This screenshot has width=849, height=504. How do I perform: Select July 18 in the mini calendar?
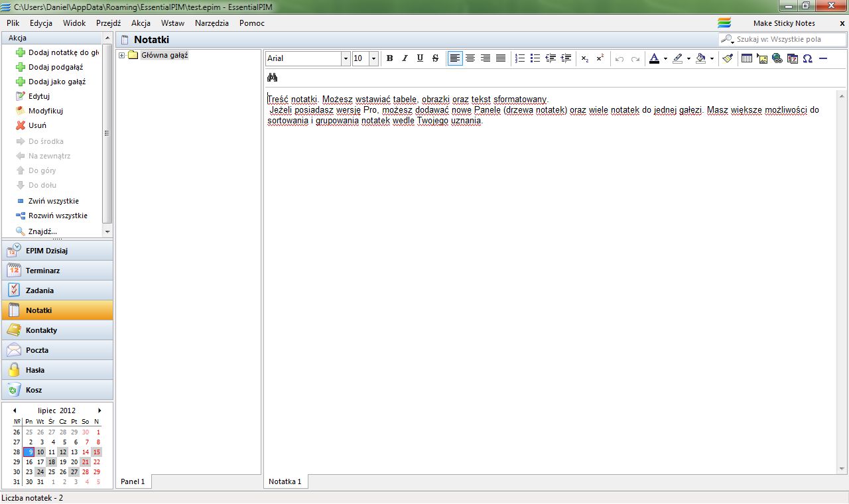(x=52, y=462)
